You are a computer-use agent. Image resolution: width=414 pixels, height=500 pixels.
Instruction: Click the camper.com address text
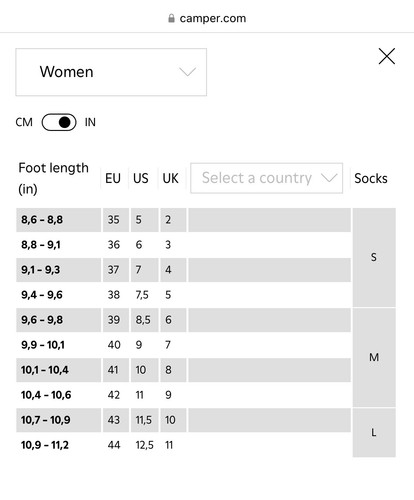coord(213,18)
